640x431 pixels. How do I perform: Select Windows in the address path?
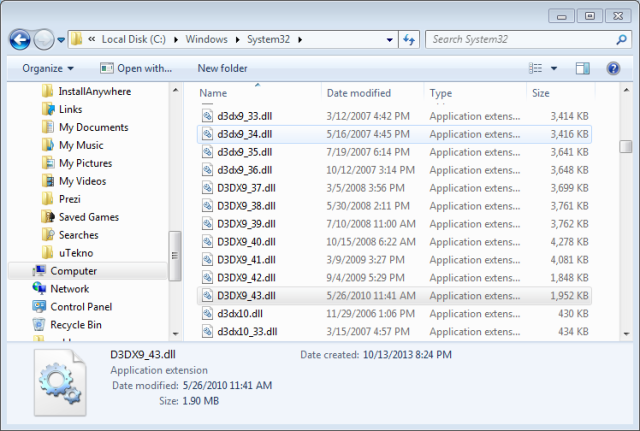(207, 39)
